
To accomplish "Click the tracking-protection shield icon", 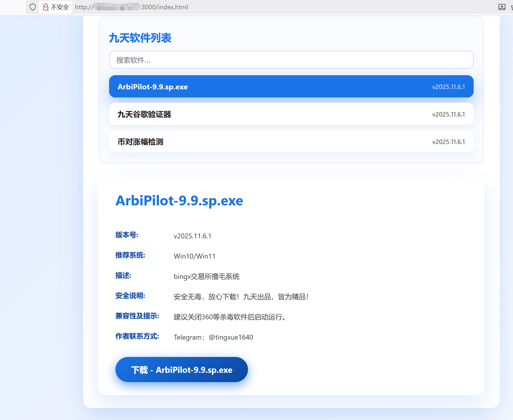I will (32, 7).
